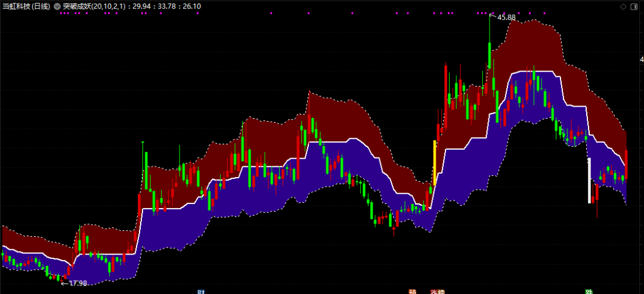This screenshot has height=294, width=644.
Task: Click the green 跌 event marker at bottom
Action: tap(589, 292)
